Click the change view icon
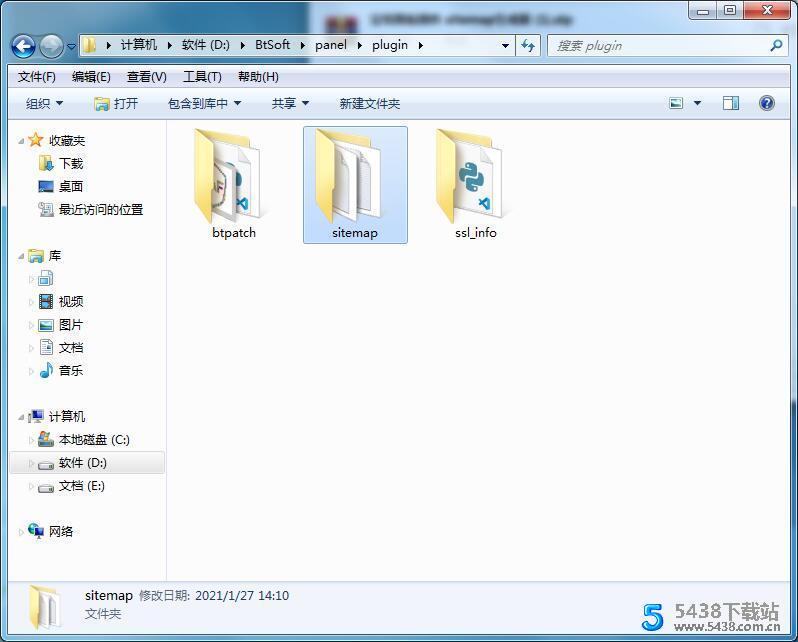The image size is (798, 642). [x=676, y=104]
